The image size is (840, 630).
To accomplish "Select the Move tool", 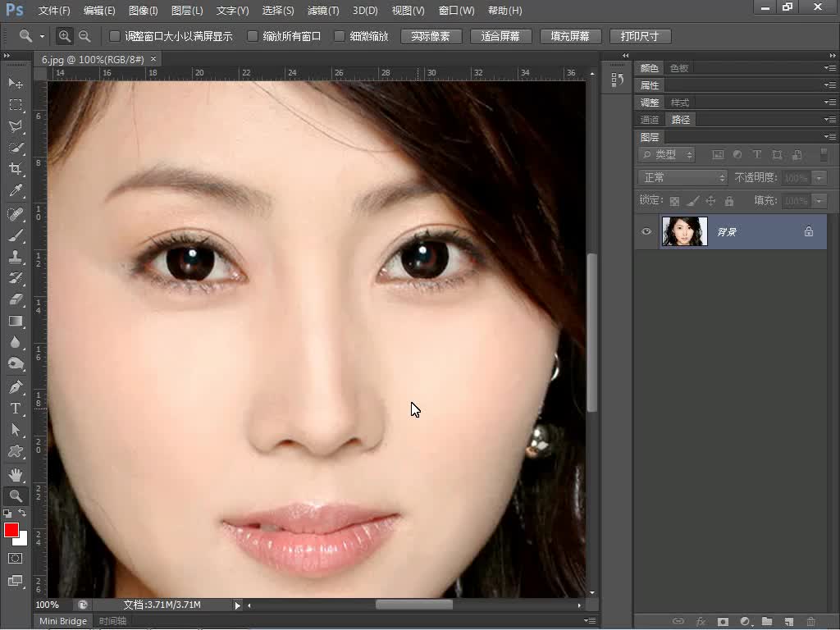I will [16, 84].
